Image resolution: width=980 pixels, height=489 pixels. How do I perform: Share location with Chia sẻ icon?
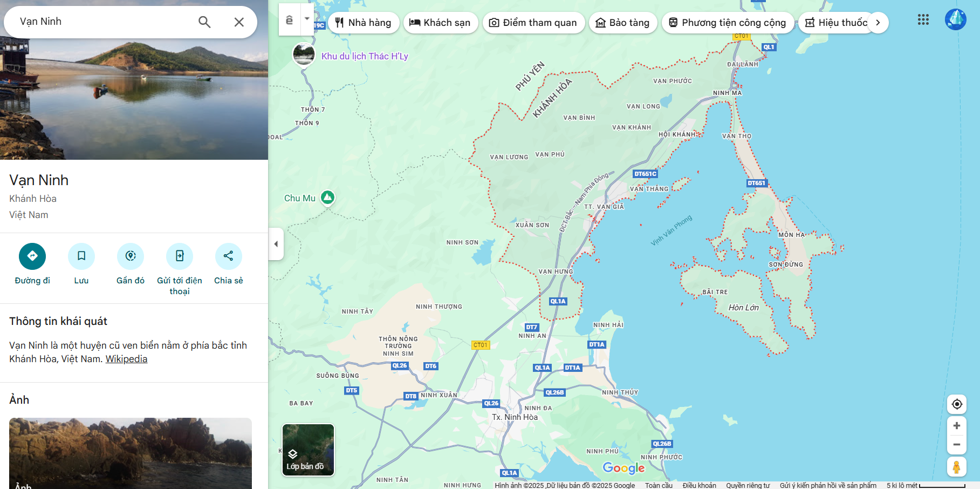pyautogui.click(x=228, y=256)
